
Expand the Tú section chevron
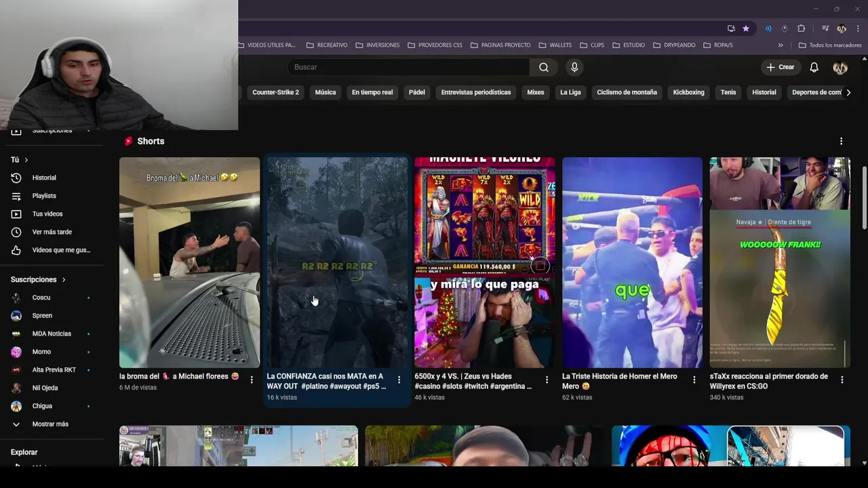tap(26, 160)
